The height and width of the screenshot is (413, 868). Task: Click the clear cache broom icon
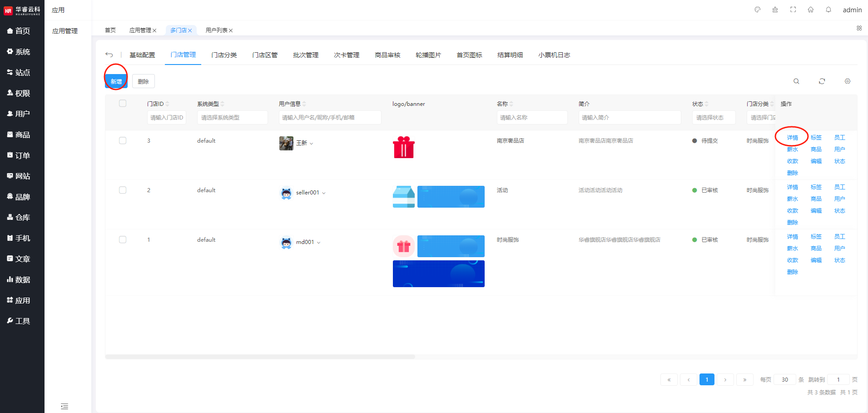[775, 10]
